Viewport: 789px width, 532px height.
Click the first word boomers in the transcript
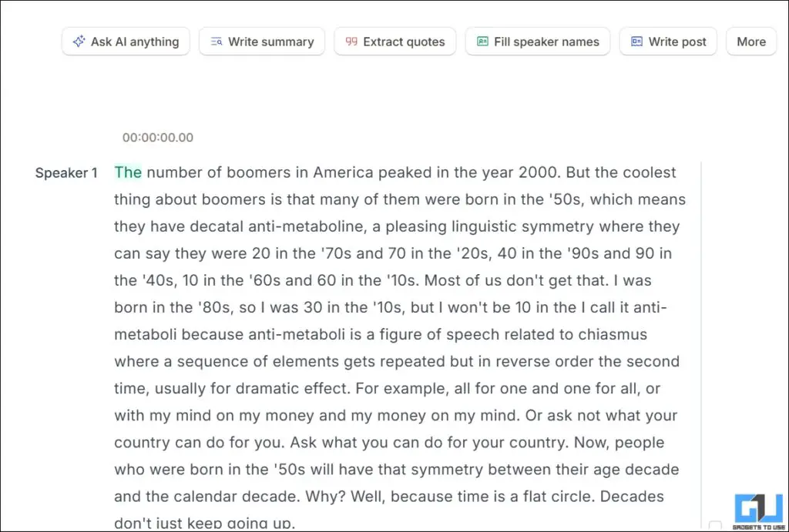coord(259,172)
